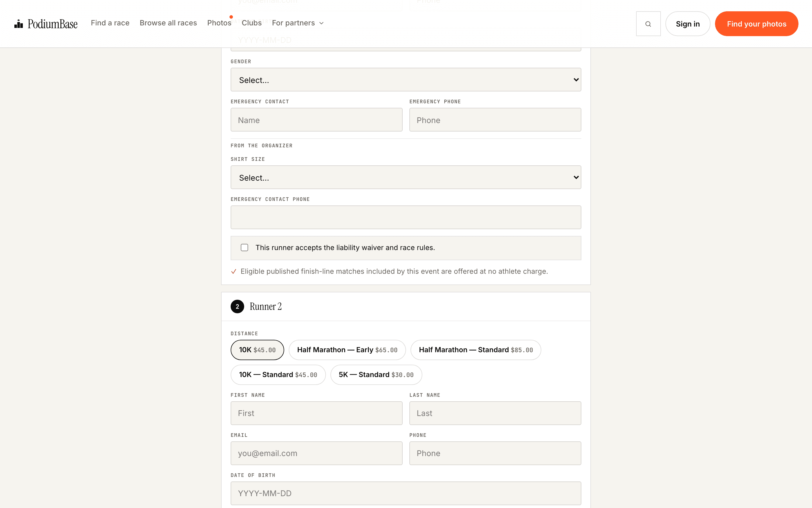812x508 pixels.
Task: Click the 'Runner 2' heading
Action: point(265,306)
